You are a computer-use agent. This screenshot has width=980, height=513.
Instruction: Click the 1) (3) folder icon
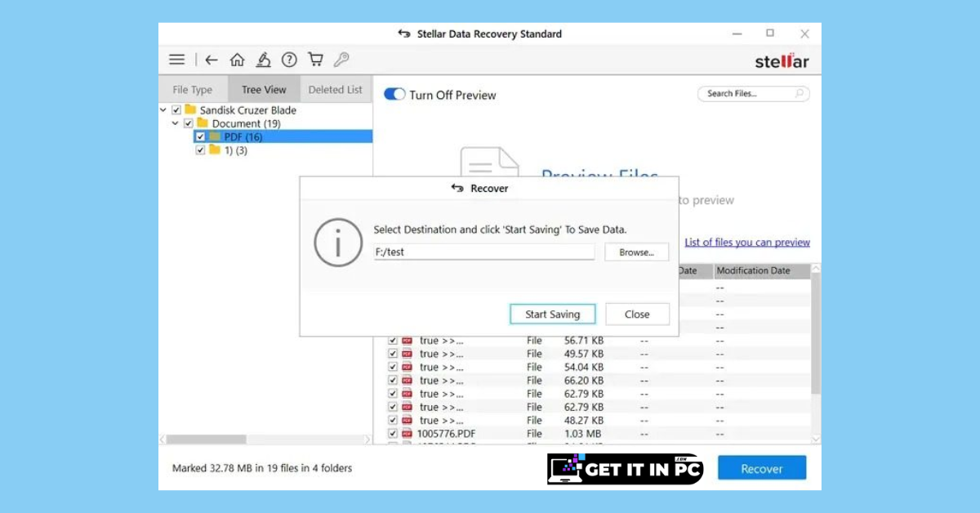(215, 149)
